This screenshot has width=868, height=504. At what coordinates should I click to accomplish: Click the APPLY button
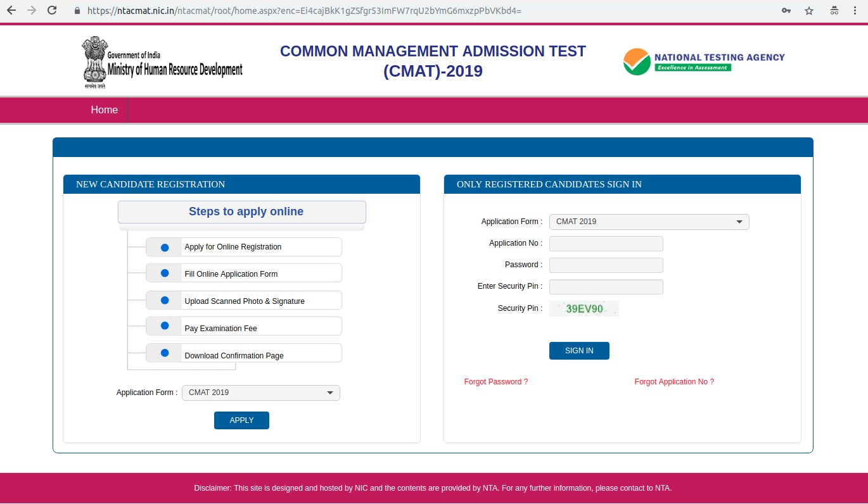tap(241, 420)
